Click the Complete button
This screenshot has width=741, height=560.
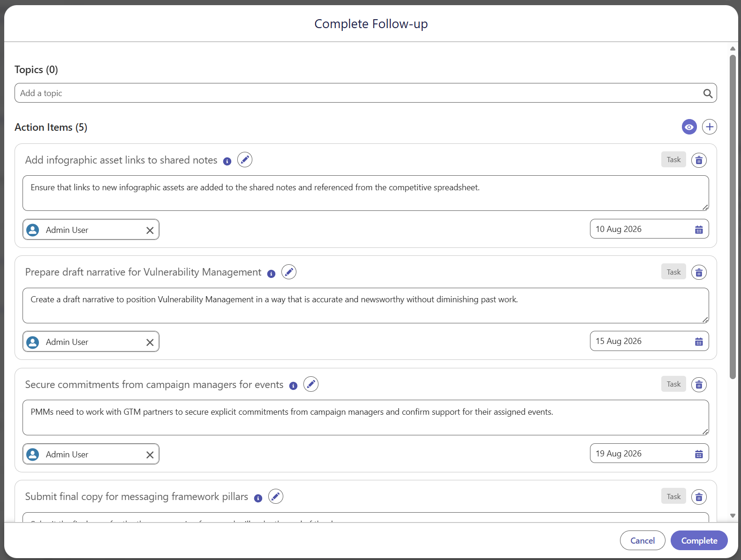pyautogui.click(x=699, y=540)
